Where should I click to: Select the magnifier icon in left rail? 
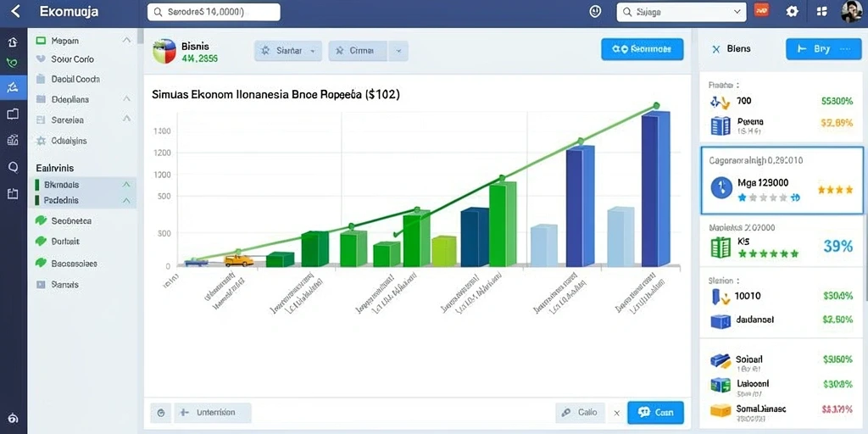13,167
